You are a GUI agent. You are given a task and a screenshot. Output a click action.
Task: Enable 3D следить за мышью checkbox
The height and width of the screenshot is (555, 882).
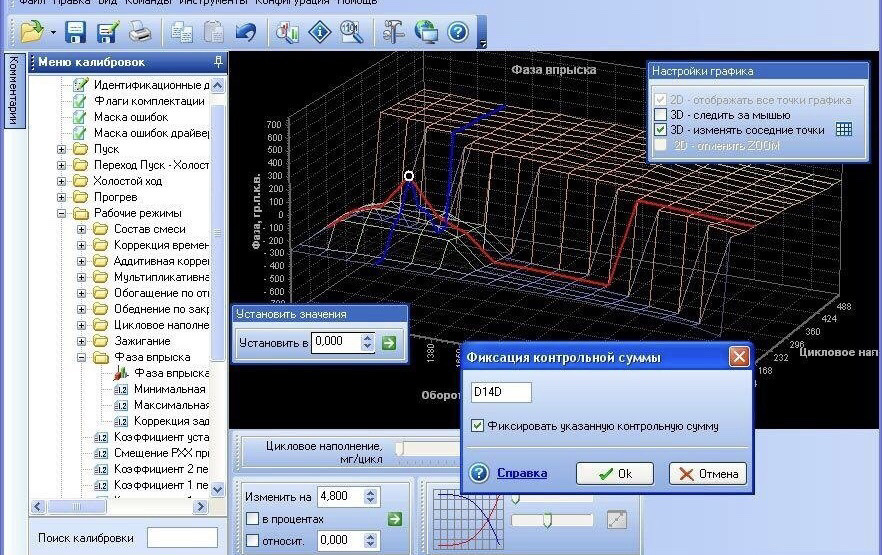coord(660,115)
